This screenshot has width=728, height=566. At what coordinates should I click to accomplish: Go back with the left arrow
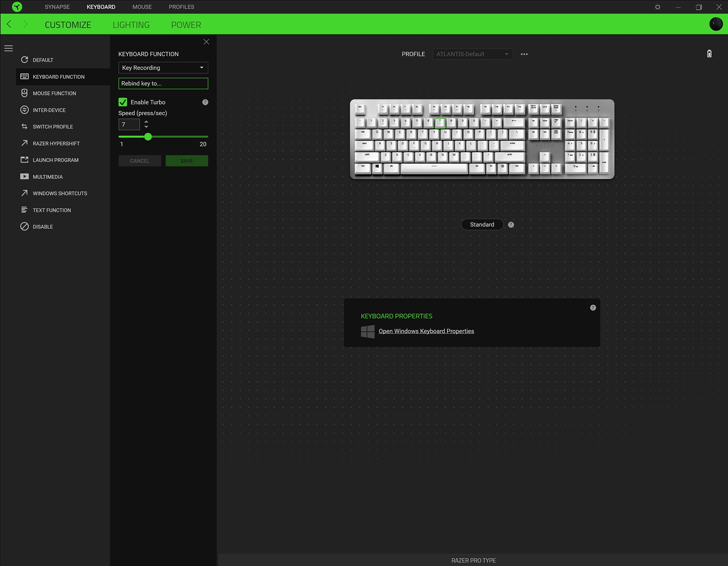[x=9, y=24]
